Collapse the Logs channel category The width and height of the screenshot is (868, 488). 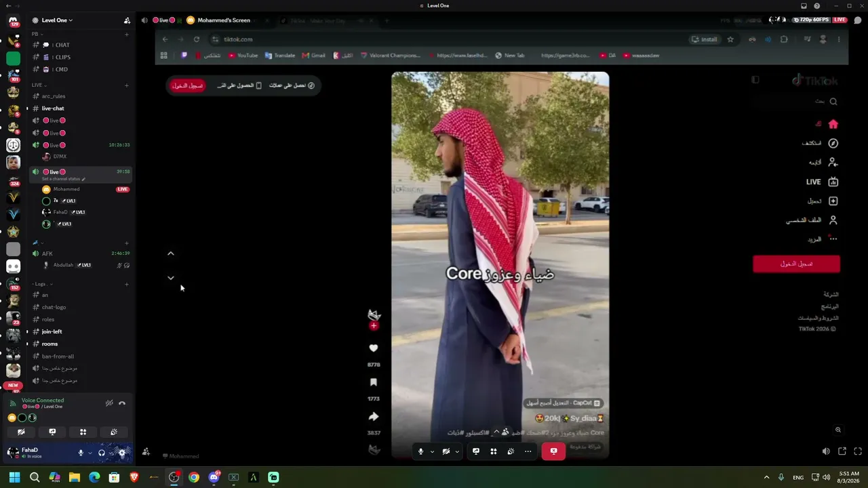point(42,284)
